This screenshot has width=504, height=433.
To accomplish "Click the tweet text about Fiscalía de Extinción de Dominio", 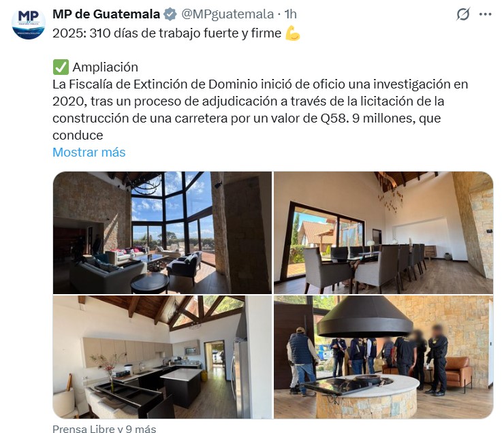I will pyautogui.click(x=260, y=110).
